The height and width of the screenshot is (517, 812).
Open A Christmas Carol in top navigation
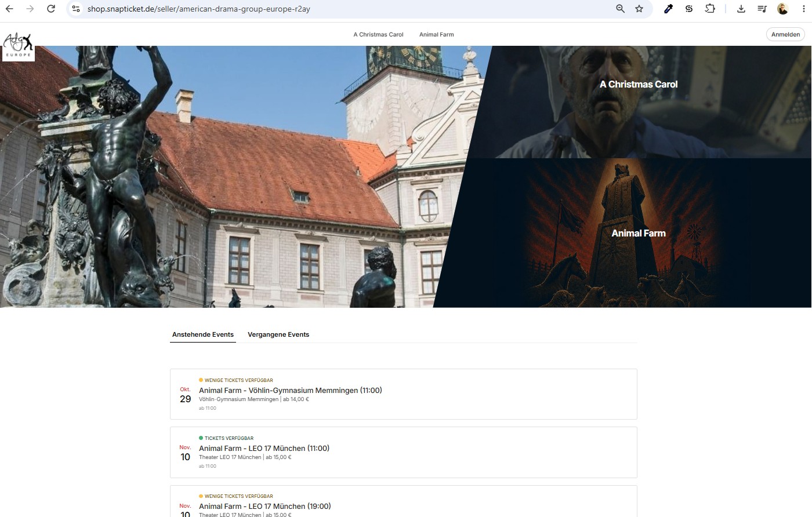click(378, 35)
